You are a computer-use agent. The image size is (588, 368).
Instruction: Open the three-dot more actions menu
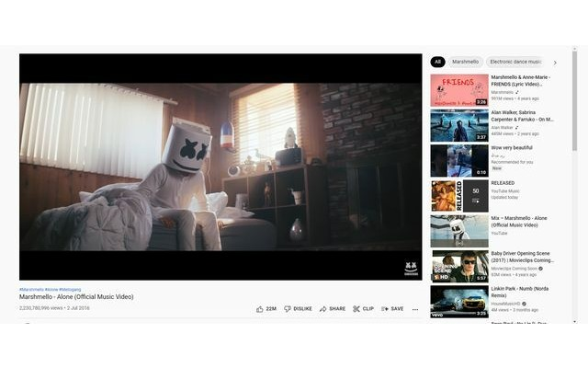415,309
